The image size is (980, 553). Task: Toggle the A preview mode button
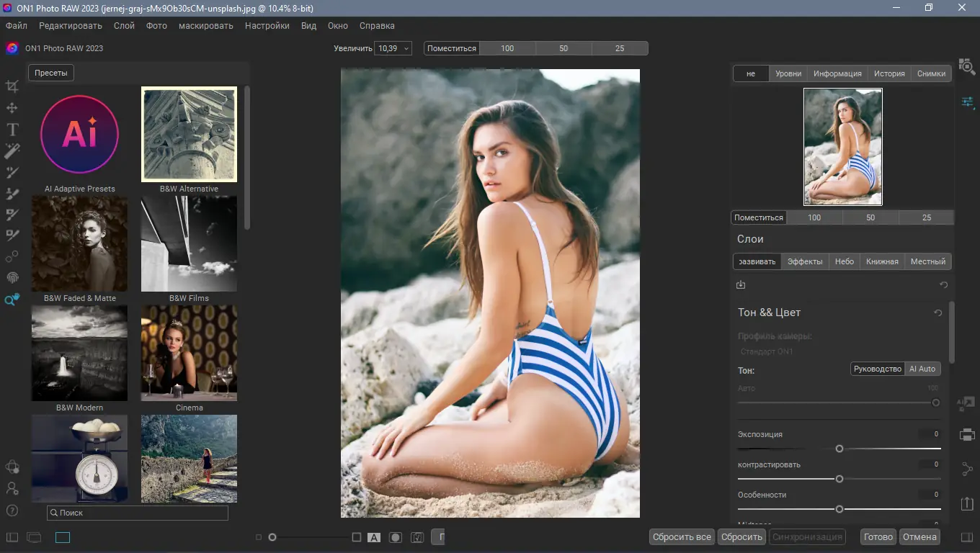point(374,537)
